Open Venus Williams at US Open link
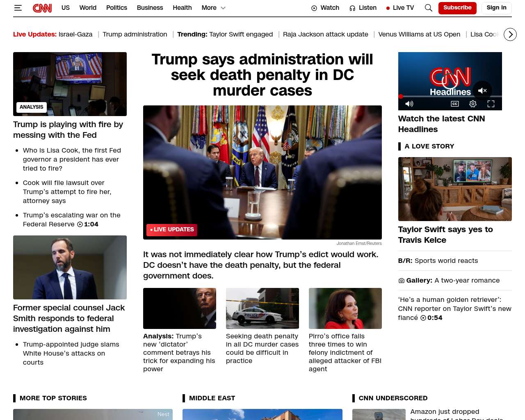 pos(419,34)
